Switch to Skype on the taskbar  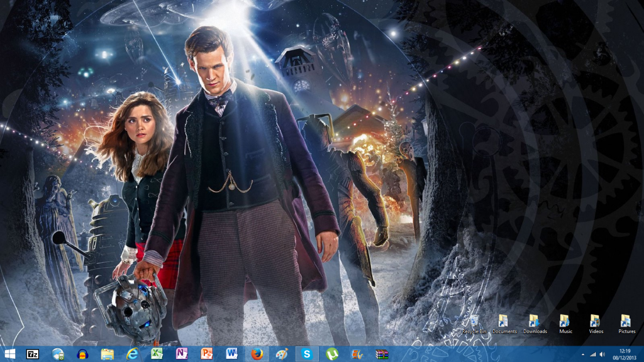click(x=307, y=354)
